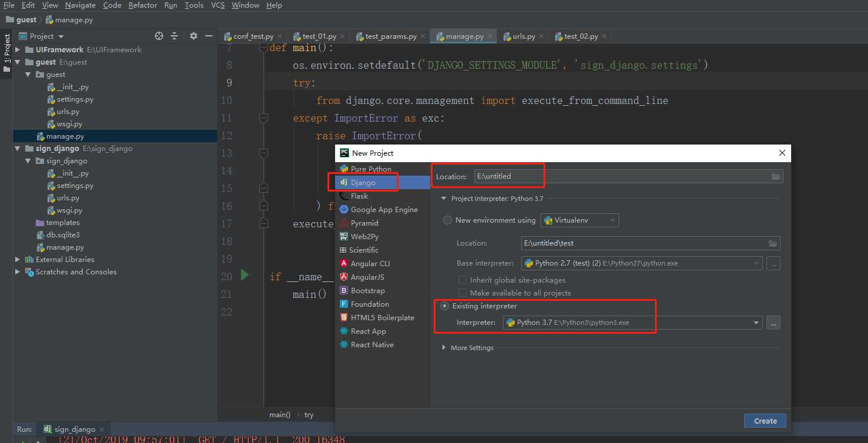Toggle the 1: Project side tab

(6, 53)
